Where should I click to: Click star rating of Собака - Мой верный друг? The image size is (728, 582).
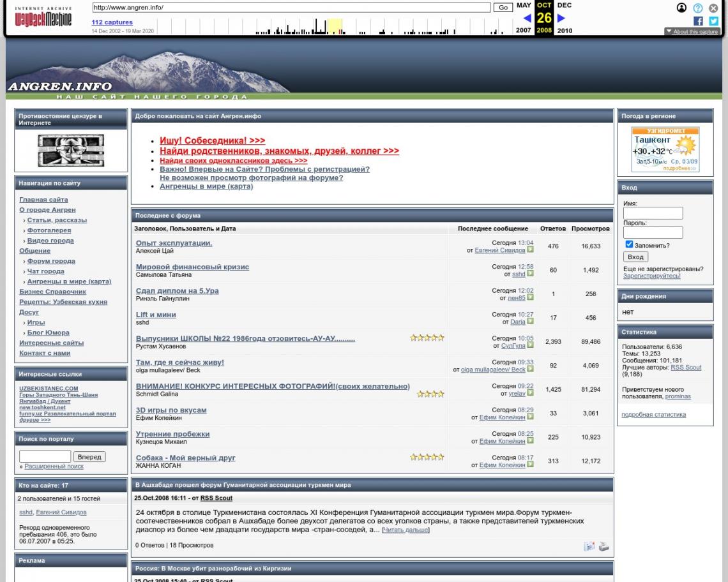click(427, 457)
